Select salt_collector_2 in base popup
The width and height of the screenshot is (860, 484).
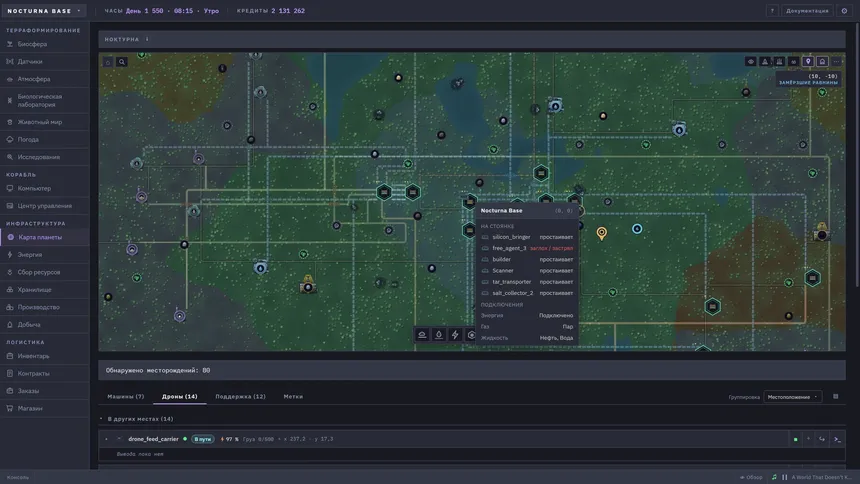[527, 293]
